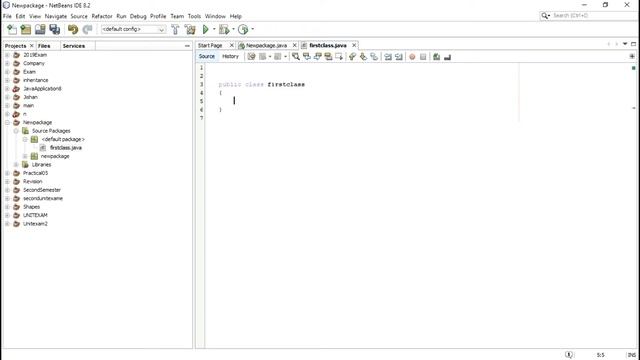The image size is (640, 360).
Task: Click the Debug Project toolbar icon
Action: point(224,29)
